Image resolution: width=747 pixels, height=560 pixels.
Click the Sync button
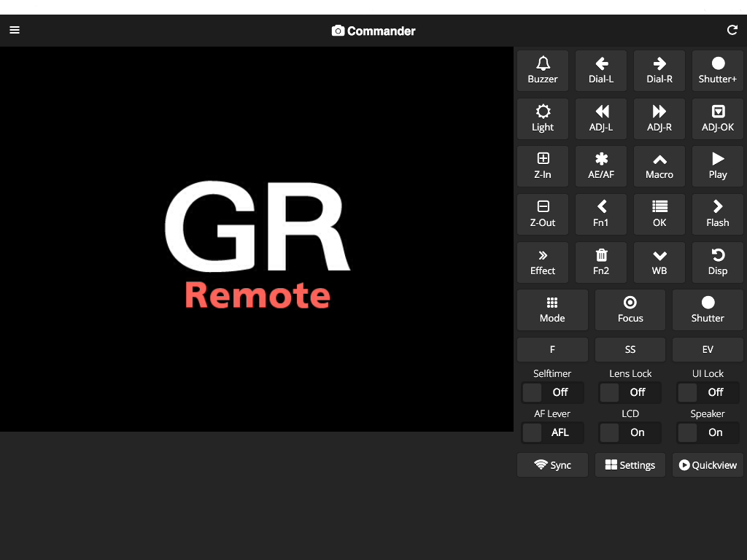(552, 465)
